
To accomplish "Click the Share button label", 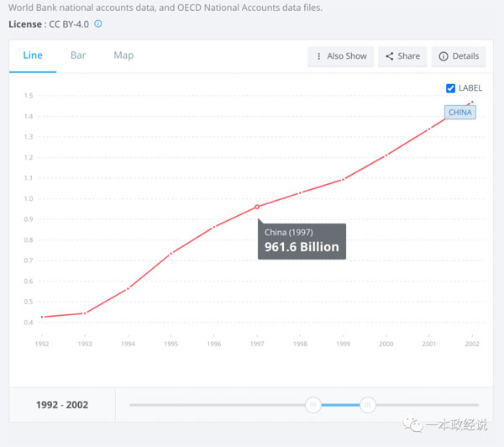I will click(x=409, y=56).
